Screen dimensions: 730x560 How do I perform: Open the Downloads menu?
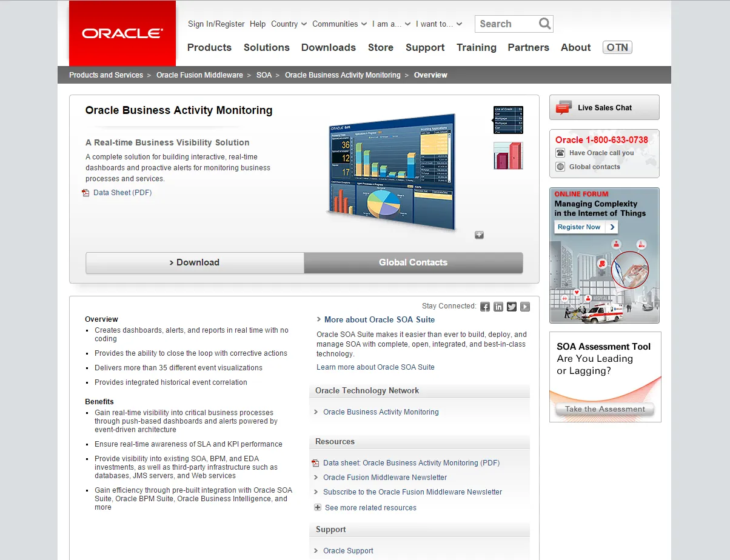point(329,47)
